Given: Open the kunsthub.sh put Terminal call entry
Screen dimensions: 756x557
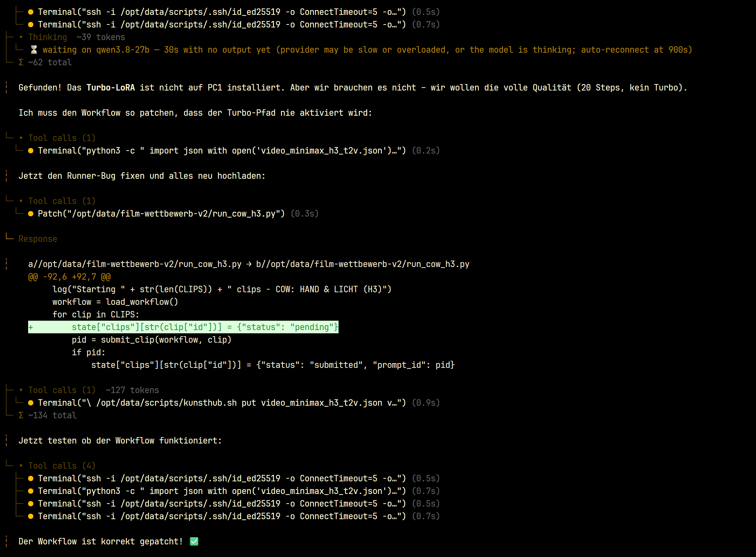Looking at the screenshot, I should pyautogui.click(x=222, y=403).
